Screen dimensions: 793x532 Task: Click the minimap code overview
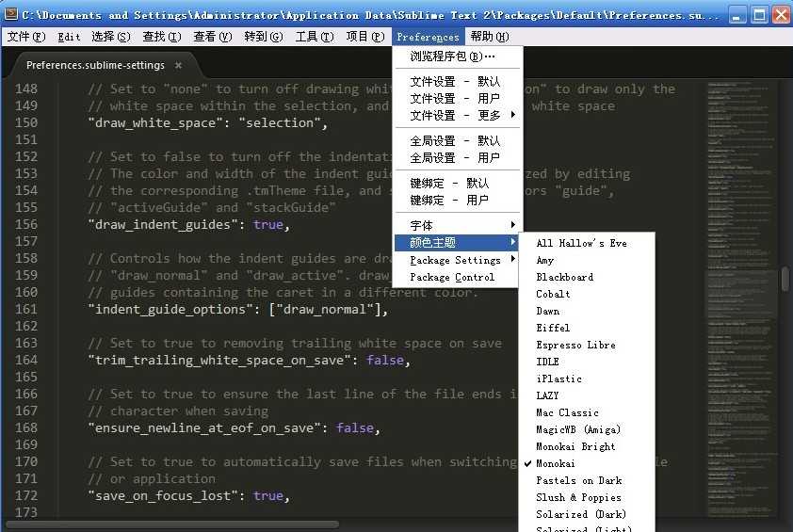(740, 298)
